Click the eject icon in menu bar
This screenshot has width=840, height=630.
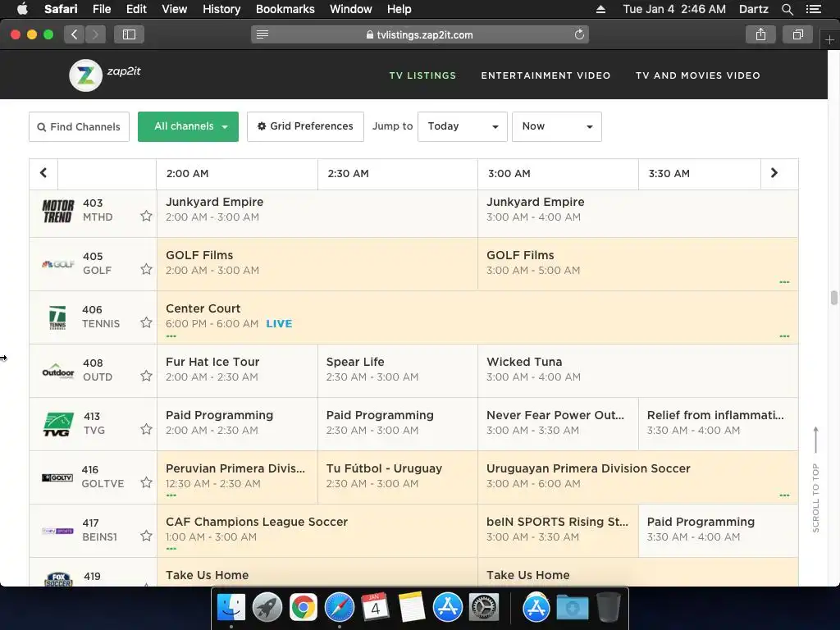[600, 9]
